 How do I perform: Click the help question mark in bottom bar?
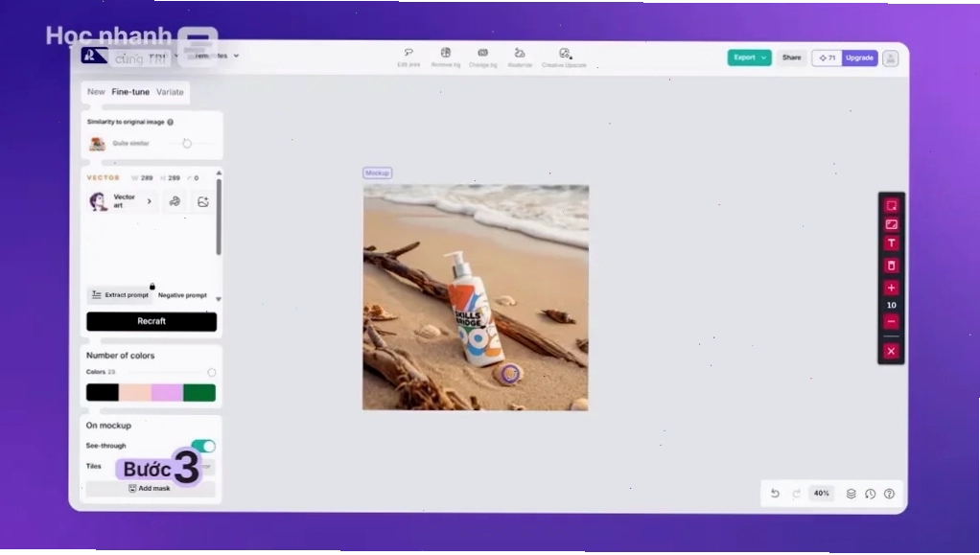889,494
